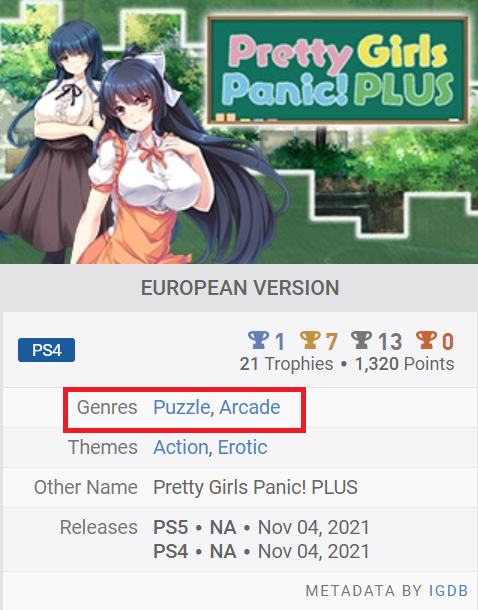Select the PS5 NA release entry

point(261,528)
